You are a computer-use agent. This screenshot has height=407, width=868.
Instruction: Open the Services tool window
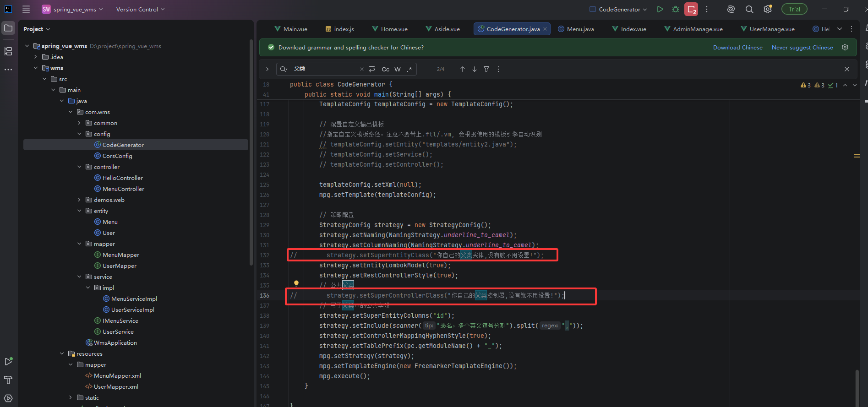click(x=8, y=398)
